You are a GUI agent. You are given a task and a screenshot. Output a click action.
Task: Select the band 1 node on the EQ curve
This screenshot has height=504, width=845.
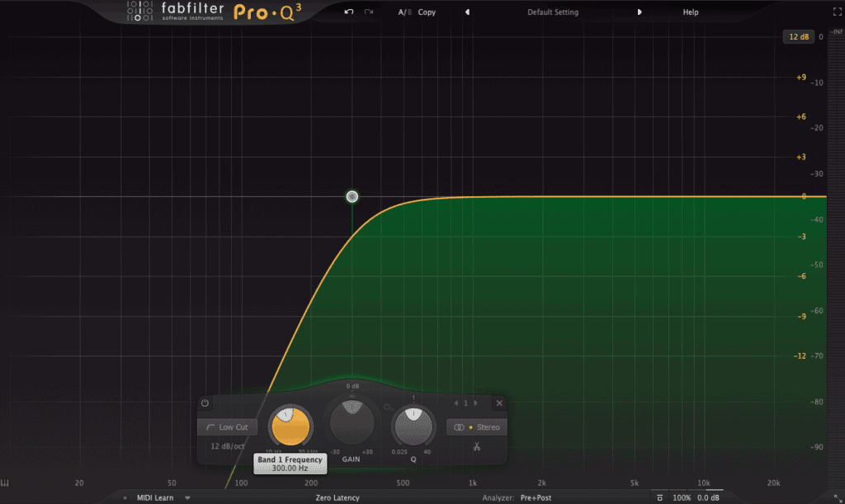(352, 196)
